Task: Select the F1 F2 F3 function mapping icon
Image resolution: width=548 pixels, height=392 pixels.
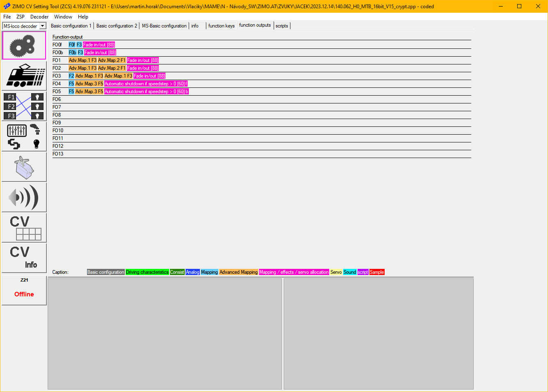Action: (24, 106)
